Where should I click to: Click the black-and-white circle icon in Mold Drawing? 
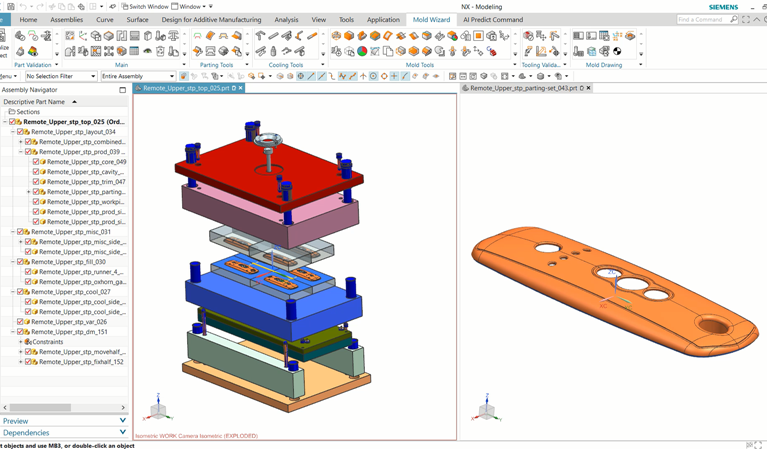(x=617, y=51)
